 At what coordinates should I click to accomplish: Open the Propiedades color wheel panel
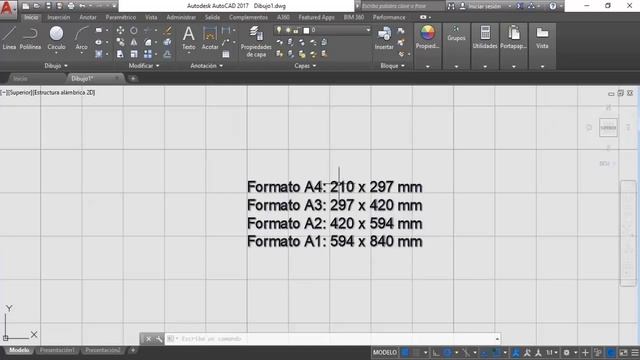point(427,38)
